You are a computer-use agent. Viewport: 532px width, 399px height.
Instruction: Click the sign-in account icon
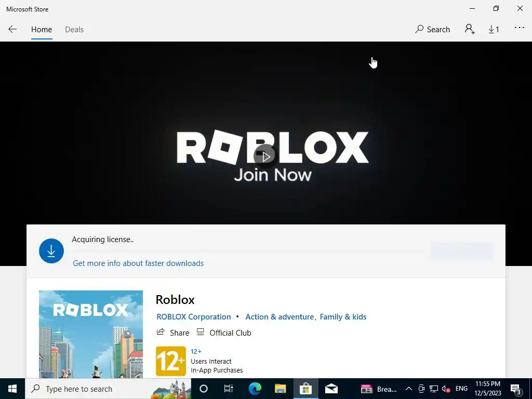(470, 29)
